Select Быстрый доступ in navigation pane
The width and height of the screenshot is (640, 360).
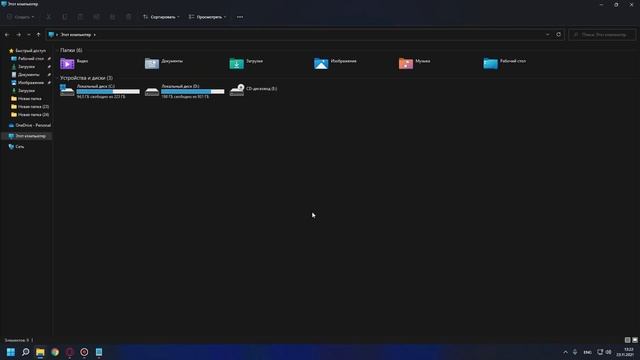click(x=27, y=51)
